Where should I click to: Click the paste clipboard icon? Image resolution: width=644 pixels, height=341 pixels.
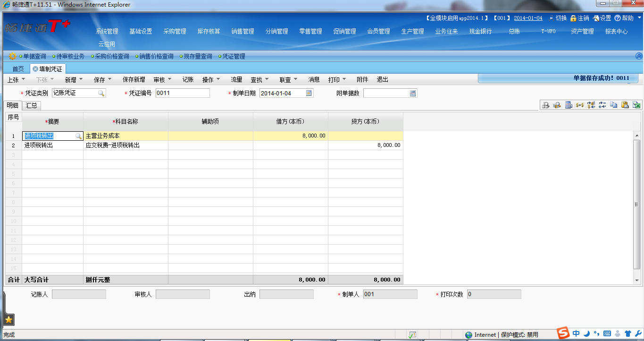point(625,105)
